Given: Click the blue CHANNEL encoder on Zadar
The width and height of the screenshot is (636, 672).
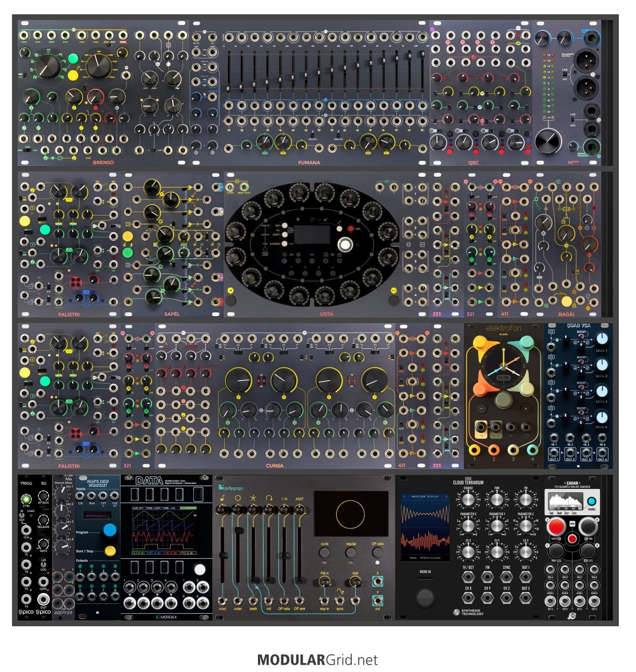Looking at the screenshot, I should 591,501.
